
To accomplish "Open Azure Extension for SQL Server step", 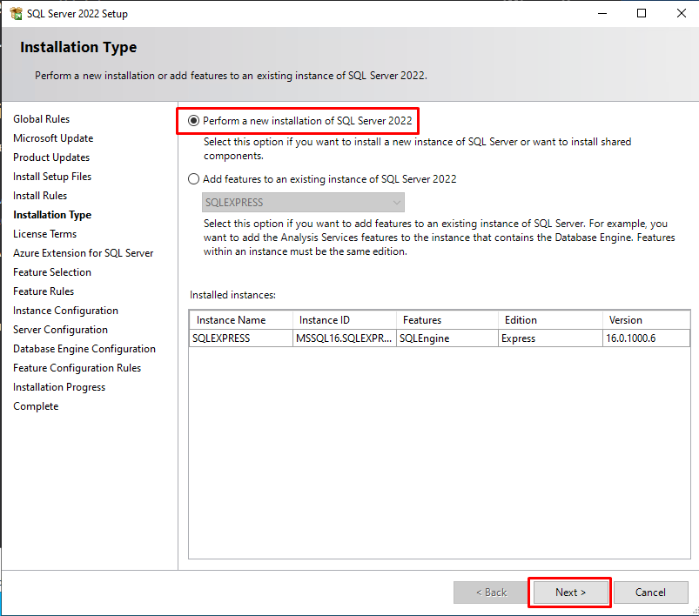I will pos(83,253).
